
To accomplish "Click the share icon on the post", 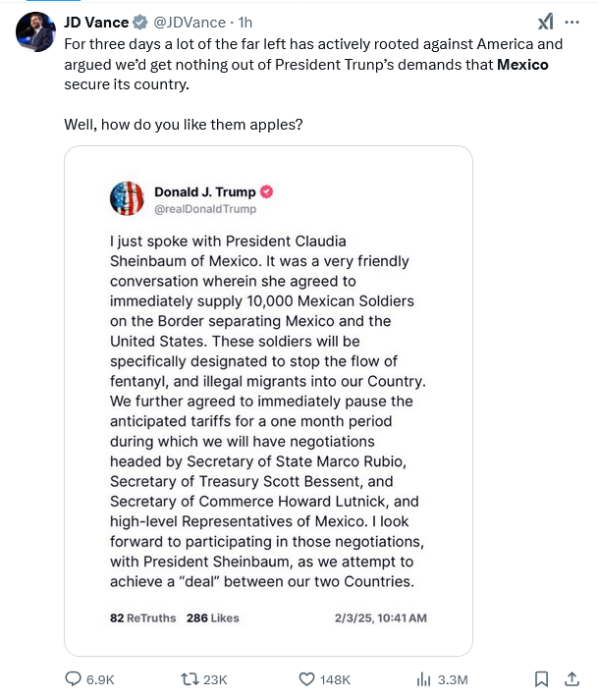I will tap(571, 679).
